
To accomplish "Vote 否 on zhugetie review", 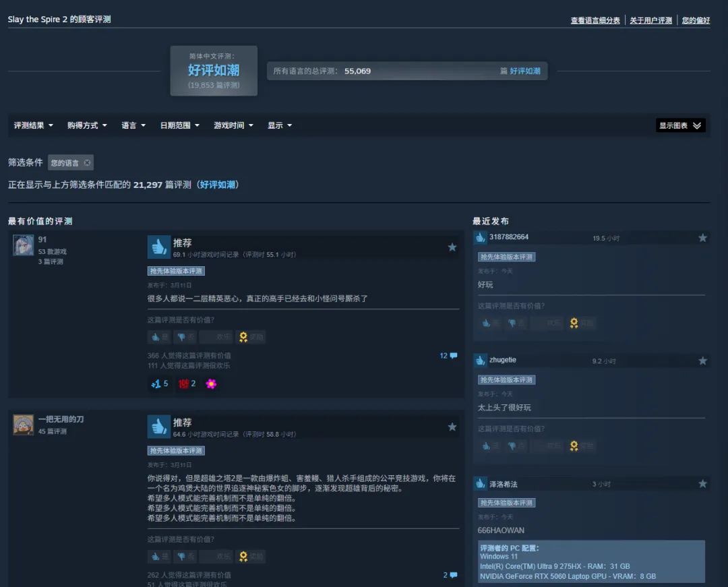I will pyautogui.click(x=516, y=446).
